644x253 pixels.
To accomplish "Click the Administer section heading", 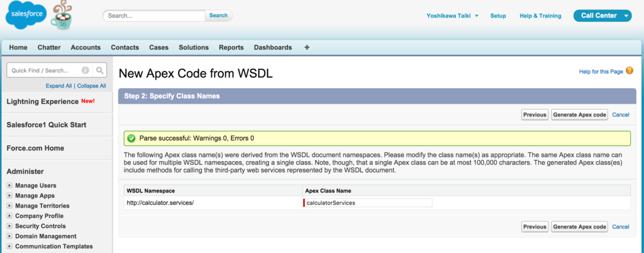I will tap(25, 172).
